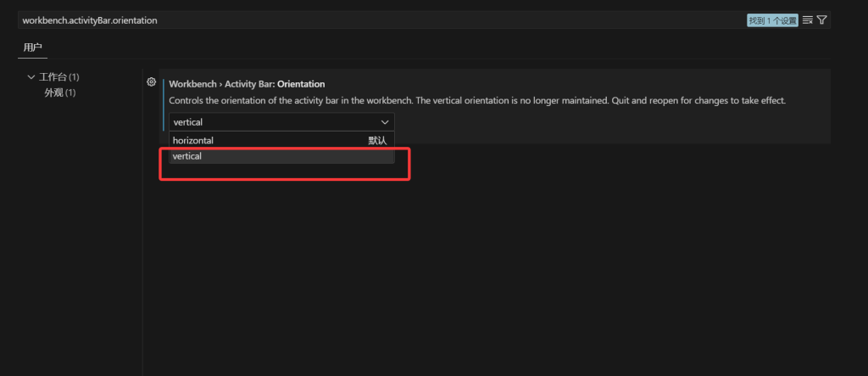Click into the settings search box
The width and height of the screenshot is (868, 376).
tap(424, 20)
